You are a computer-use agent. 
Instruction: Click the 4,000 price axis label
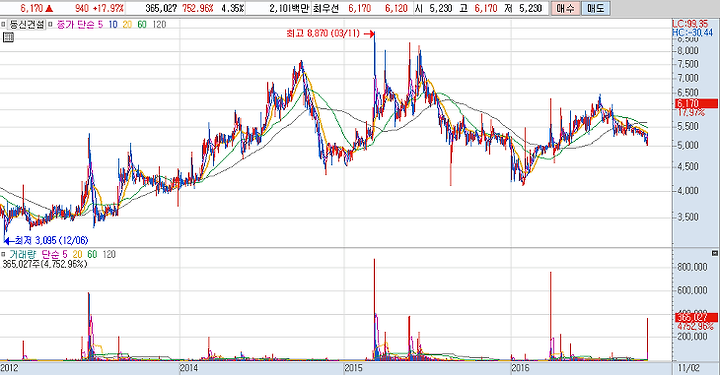688,190
